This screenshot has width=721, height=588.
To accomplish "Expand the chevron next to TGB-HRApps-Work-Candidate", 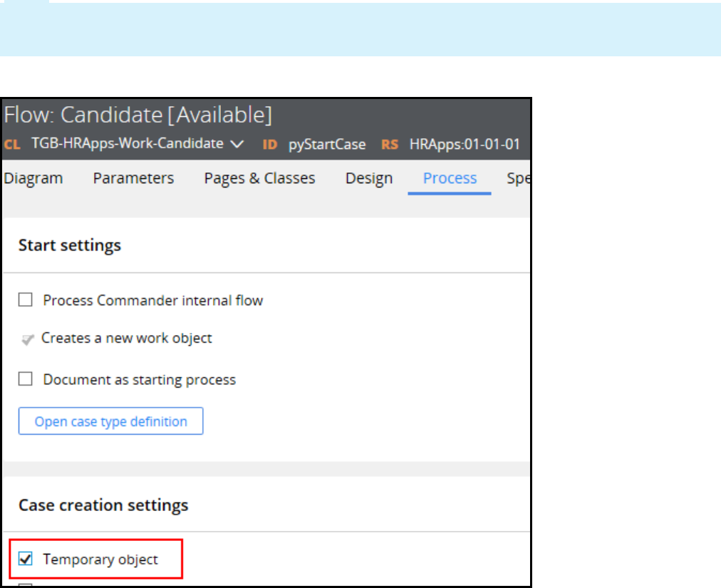I will (x=237, y=144).
